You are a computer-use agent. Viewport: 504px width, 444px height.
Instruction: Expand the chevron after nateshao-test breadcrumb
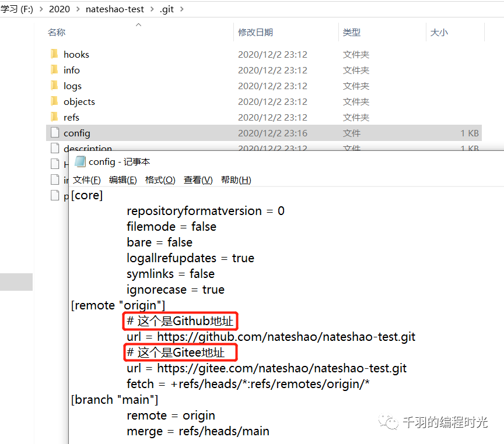pyautogui.click(x=152, y=9)
